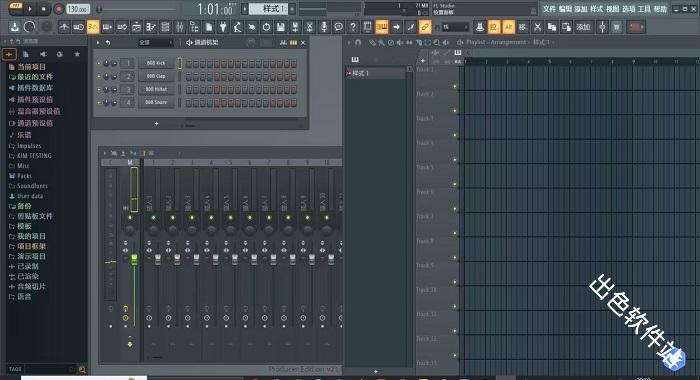Open the 工具 menu
Viewport: 700px width, 380px height.
[644, 9]
